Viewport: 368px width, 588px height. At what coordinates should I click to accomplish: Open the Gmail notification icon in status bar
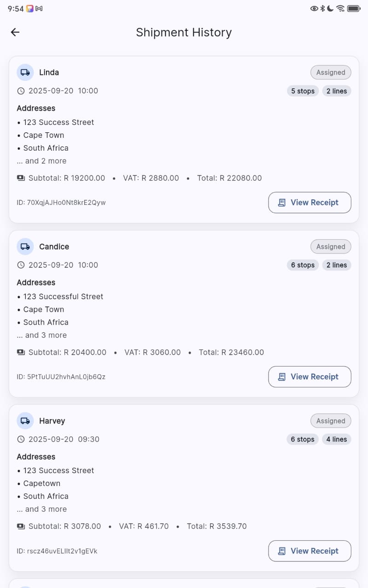click(39, 8)
